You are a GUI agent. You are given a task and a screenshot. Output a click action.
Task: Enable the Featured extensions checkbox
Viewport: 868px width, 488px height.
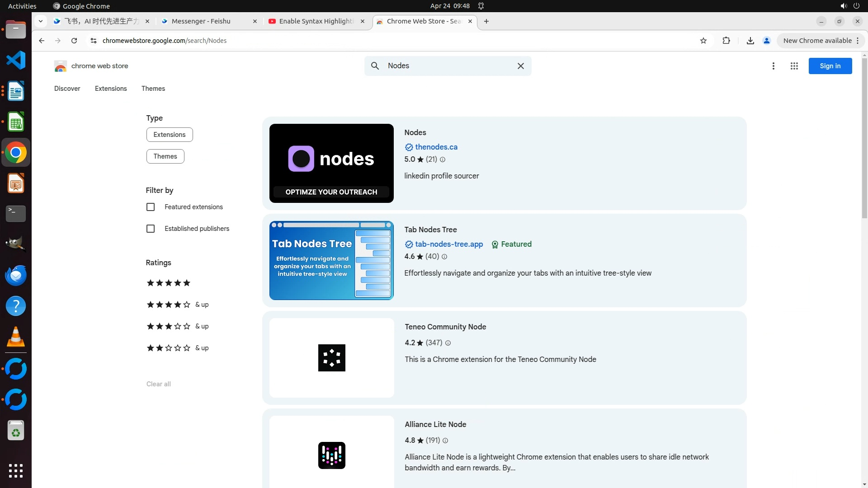point(151,207)
